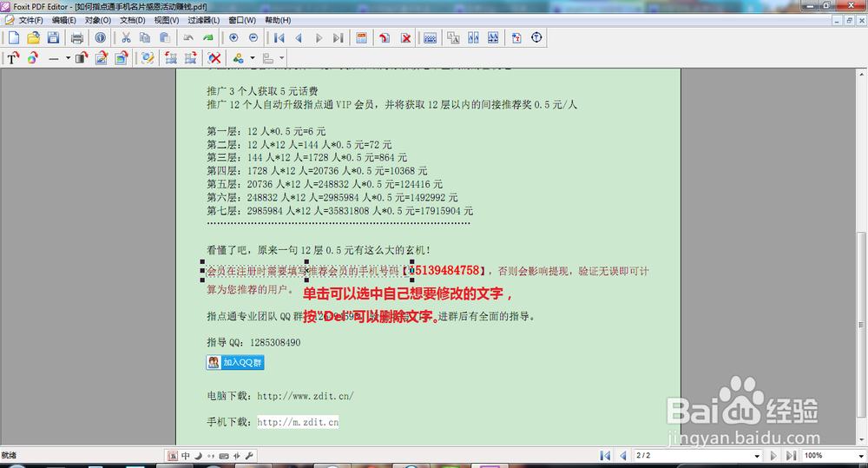Image resolution: width=868 pixels, height=468 pixels.
Task: Go to first page in status bar
Action: pyautogui.click(x=605, y=455)
